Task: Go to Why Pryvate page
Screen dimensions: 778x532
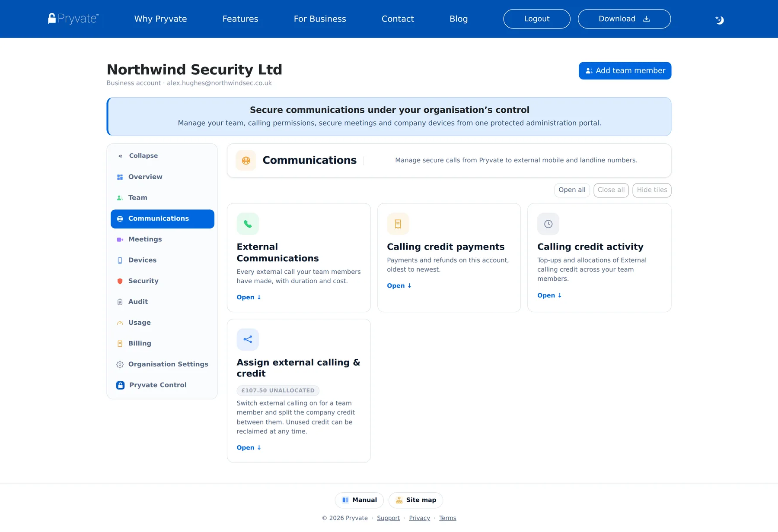Action: coord(160,19)
